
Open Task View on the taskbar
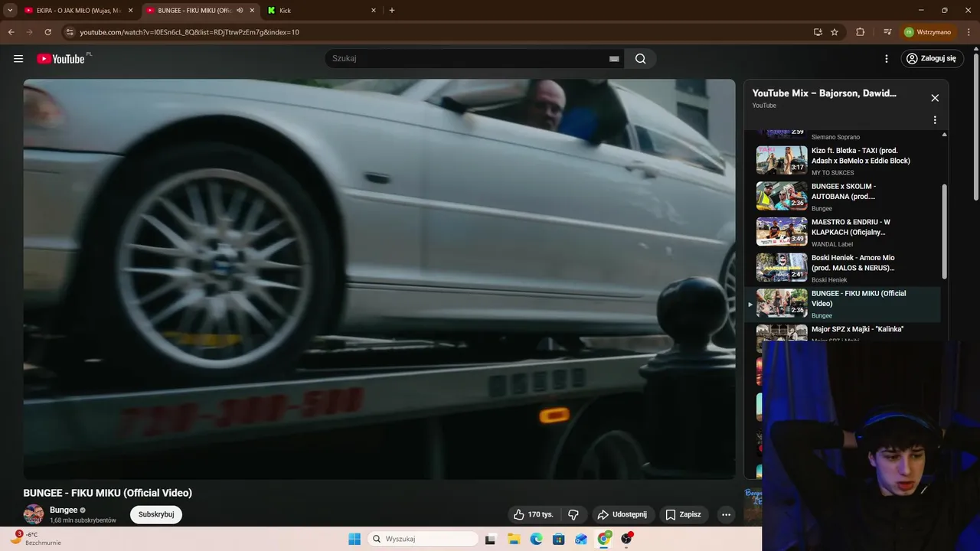click(x=491, y=539)
